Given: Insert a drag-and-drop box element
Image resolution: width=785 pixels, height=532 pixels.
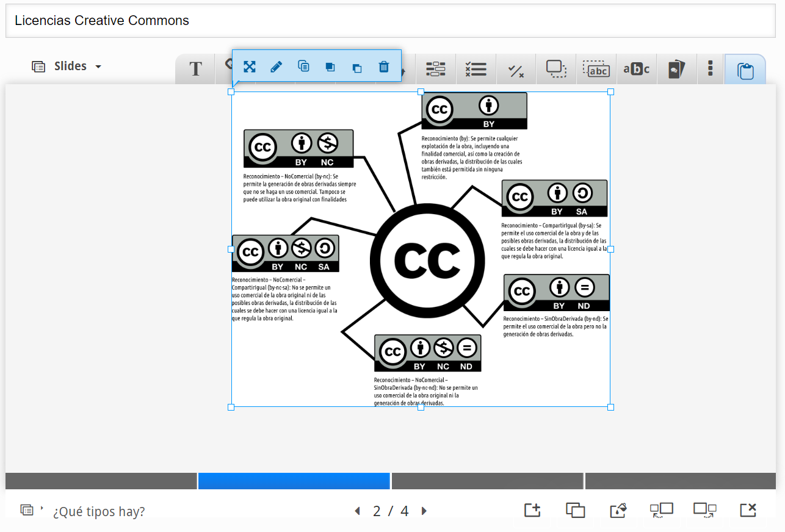Looking at the screenshot, I should click(556, 69).
